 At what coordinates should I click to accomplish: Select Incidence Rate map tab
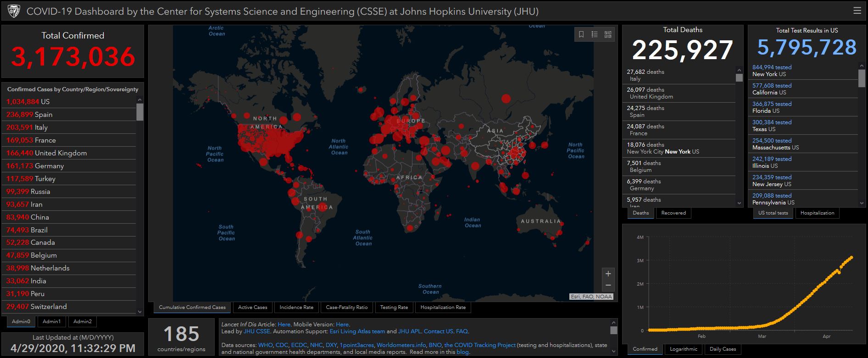tap(296, 307)
